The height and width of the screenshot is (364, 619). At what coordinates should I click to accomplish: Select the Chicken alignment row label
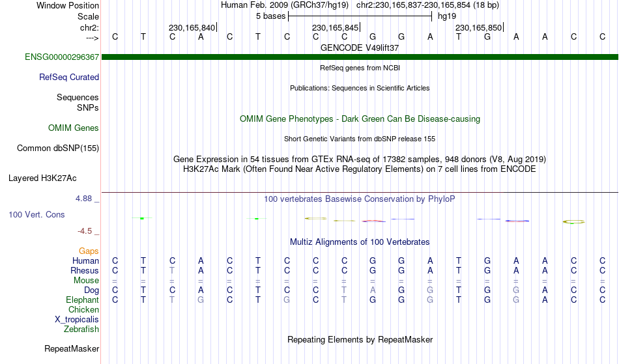pos(83,310)
